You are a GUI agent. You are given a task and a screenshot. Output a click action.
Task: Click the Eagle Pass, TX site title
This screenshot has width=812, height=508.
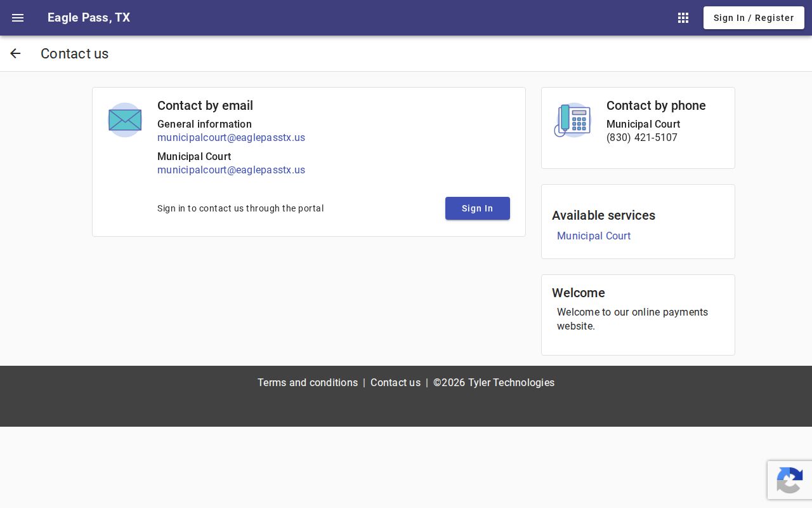tap(89, 18)
